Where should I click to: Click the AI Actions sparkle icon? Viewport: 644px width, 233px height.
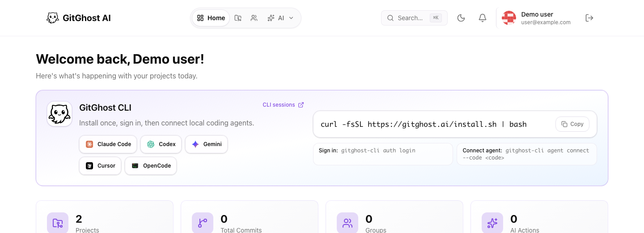[492, 223]
